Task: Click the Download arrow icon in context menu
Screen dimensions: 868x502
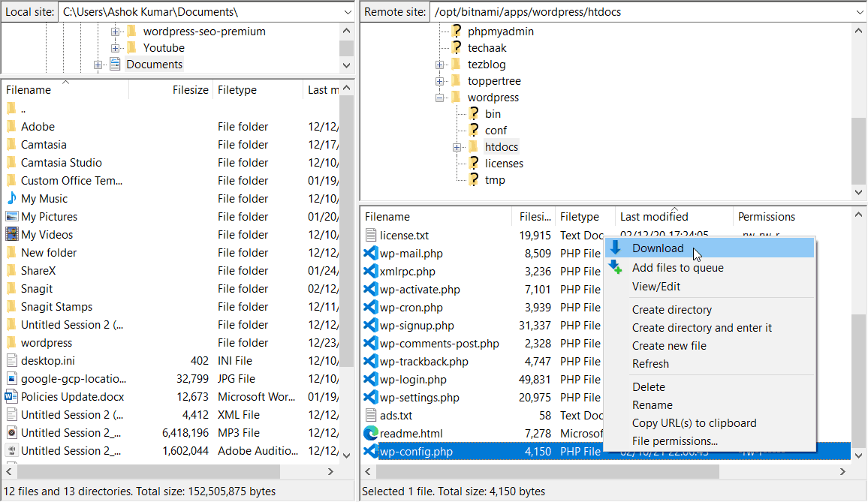Action: [x=616, y=248]
